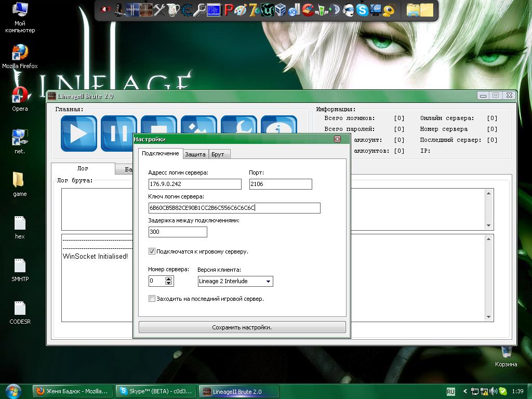Switch to Firefox 'Женя Бадюк' taskbar item
532x399 pixels.
click(x=72, y=391)
